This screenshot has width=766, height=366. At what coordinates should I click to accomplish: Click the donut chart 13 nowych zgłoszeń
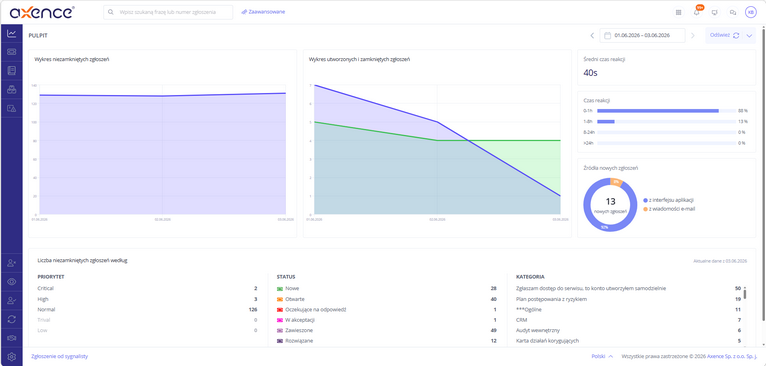pyautogui.click(x=610, y=204)
